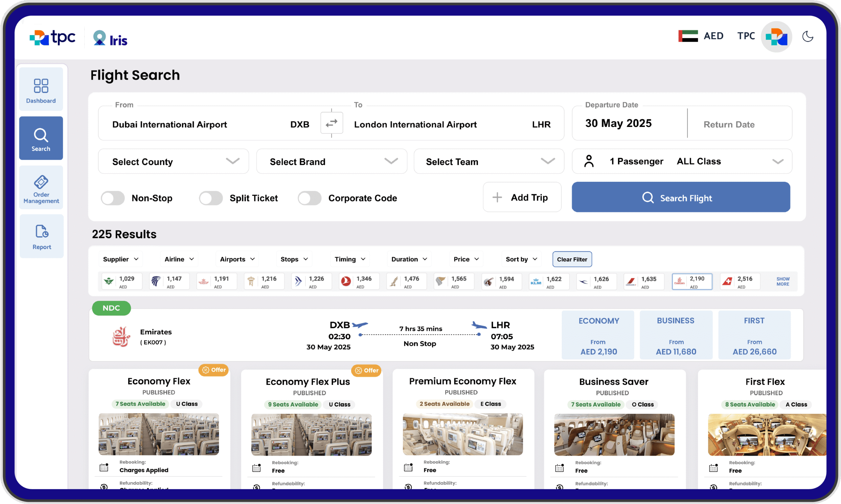The image size is (841, 504).
Task: Click the Premium Economy Flex cabin image
Action: (x=462, y=434)
